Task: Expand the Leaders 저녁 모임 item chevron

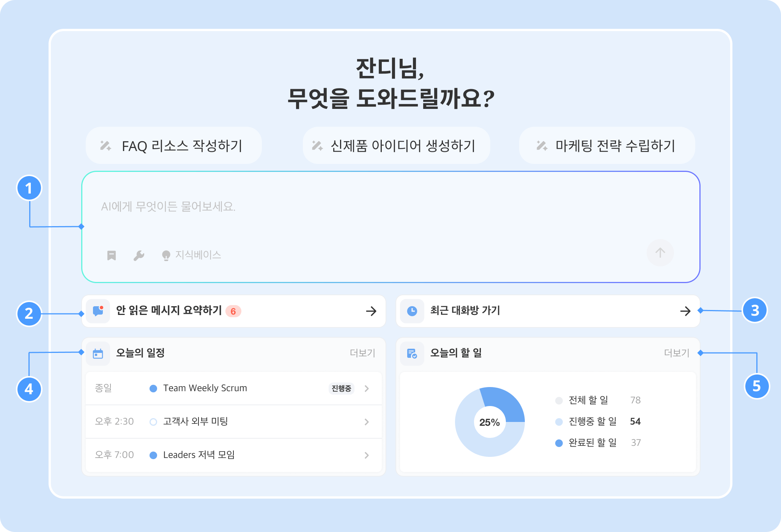Action: click(x=367, y=455)
